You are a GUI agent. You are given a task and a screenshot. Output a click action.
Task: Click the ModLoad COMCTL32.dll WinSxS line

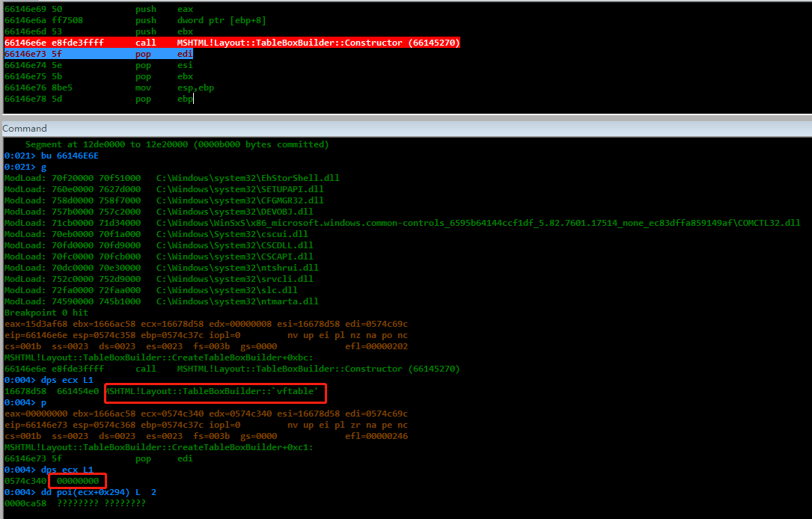coord(403,223)
